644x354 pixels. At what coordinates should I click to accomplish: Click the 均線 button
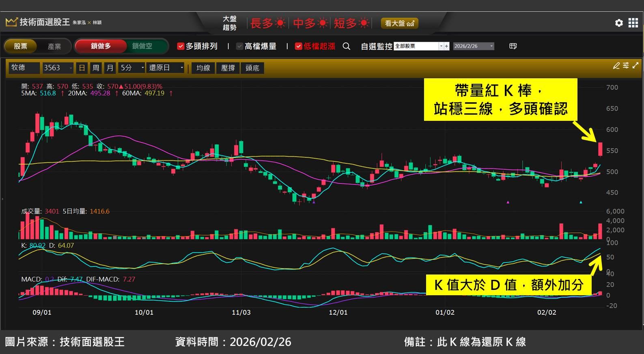click(x=203, y=68)
